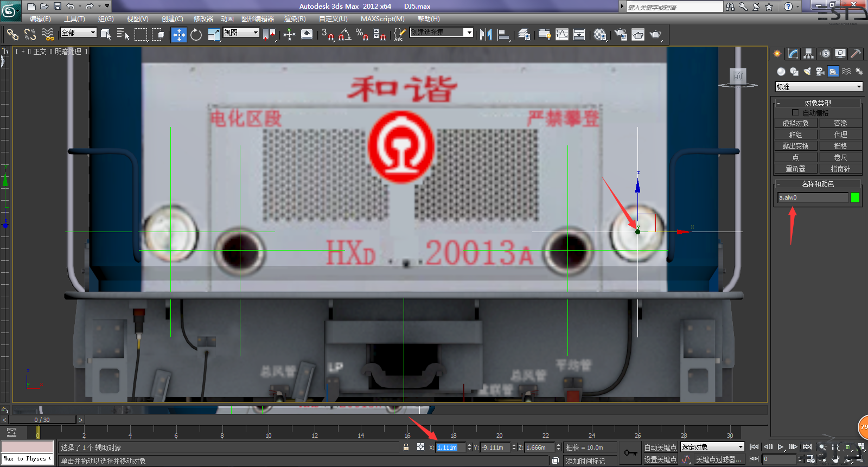Activate the Select and Move tool
The image size is (868, 467).
[x=178, y=35]
